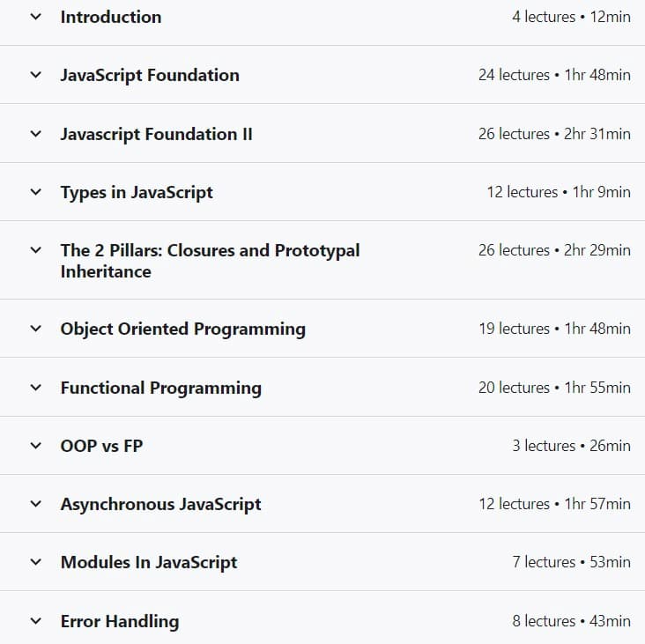Select Functional Programming section title
The height and width of the screenshot is (644, 645).
coord(161,389)
